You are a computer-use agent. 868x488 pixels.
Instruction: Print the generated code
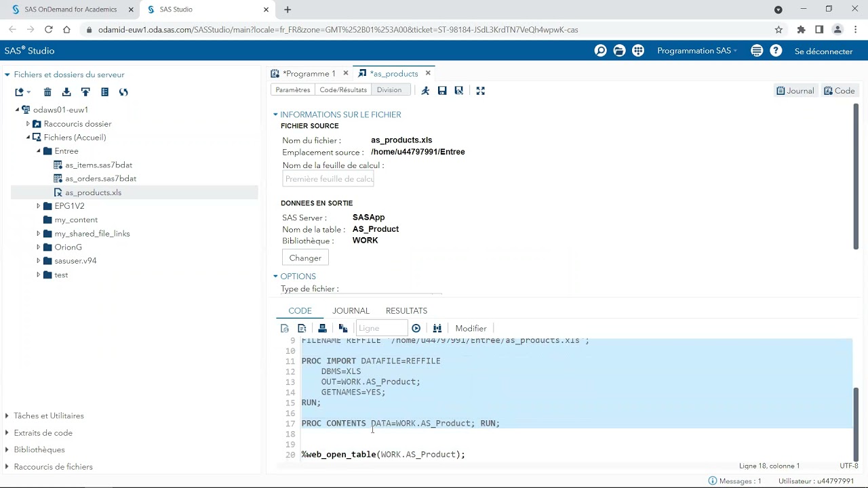point(323,328)
